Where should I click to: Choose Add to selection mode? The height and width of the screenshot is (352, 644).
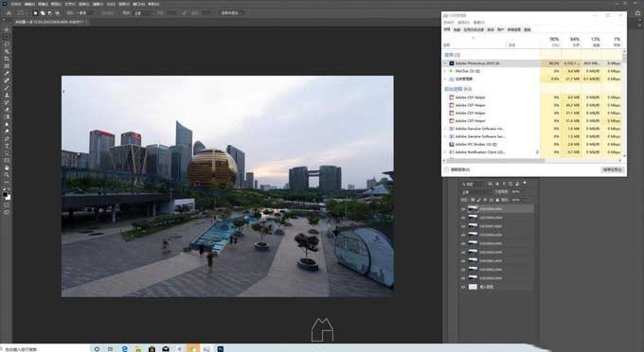click(x=43, y=13)
